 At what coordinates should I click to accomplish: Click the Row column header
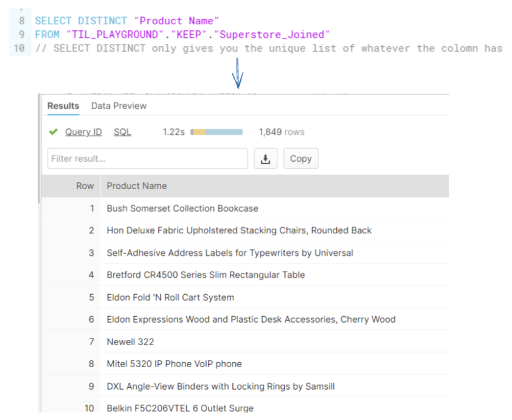(85, 186)
